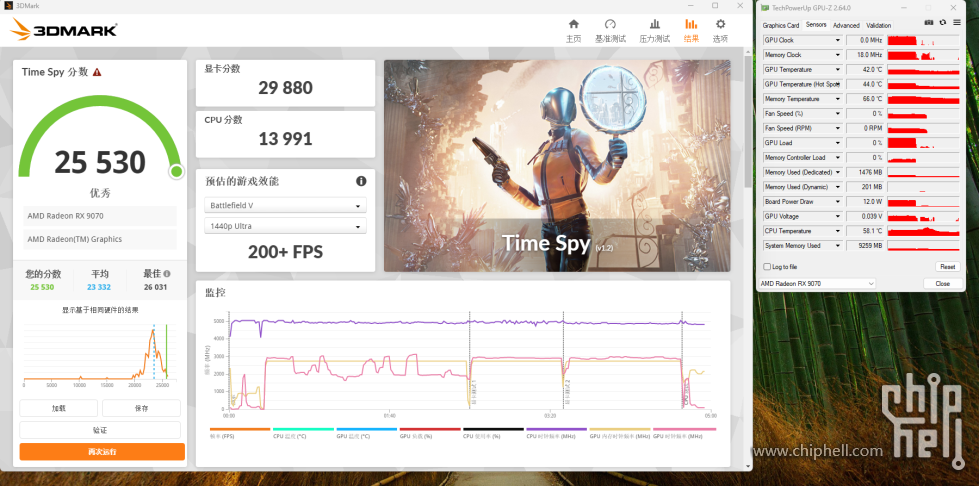The width and height of the screenshot is (979, 486).
Task: Switch to the Sensors tab in GPU-Z
Action: [816, 25]
